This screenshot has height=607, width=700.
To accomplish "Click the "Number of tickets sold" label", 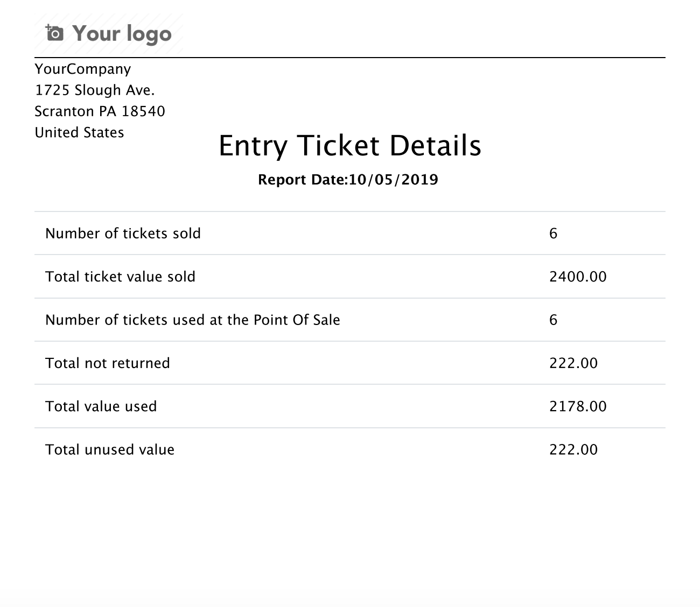I will click(x=123, y=234).
